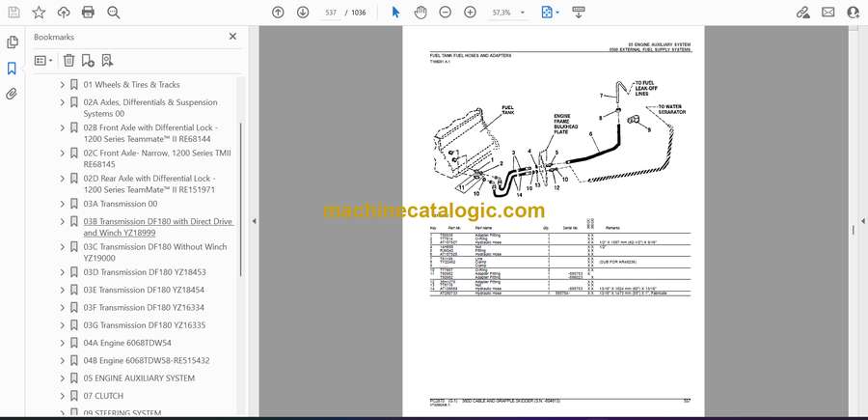Toggle the bookmarks panel icon
Viewport: 868px width, 420px height.
coord(12,69)
